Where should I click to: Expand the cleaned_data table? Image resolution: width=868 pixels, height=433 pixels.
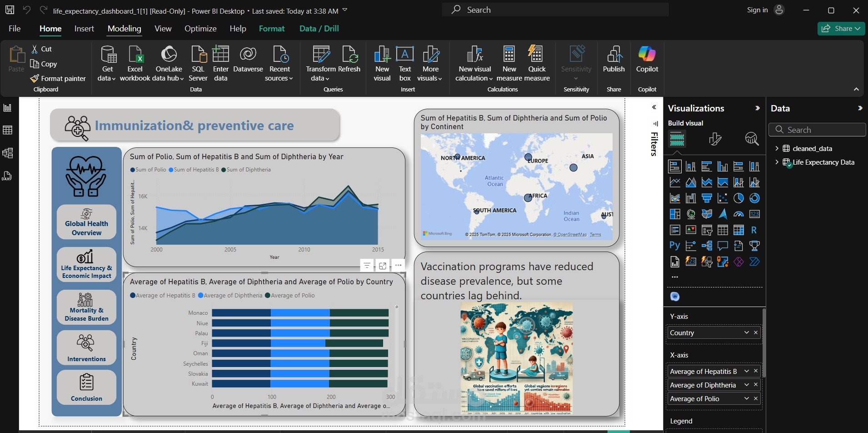pyautogui.click(x=777, y=148)
